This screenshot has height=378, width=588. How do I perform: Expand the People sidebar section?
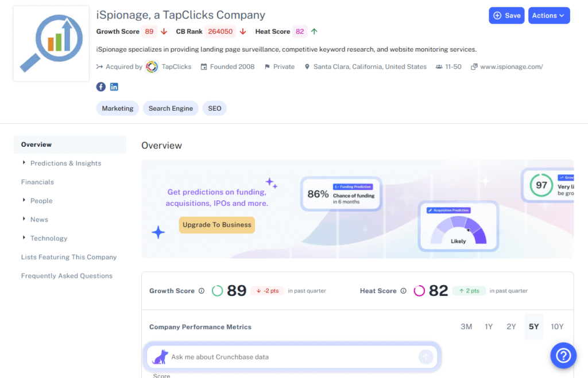[24, 200]
